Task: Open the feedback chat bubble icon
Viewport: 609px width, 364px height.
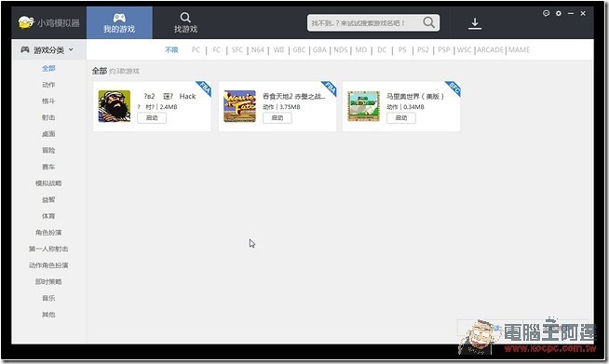Action: [546, 13]
